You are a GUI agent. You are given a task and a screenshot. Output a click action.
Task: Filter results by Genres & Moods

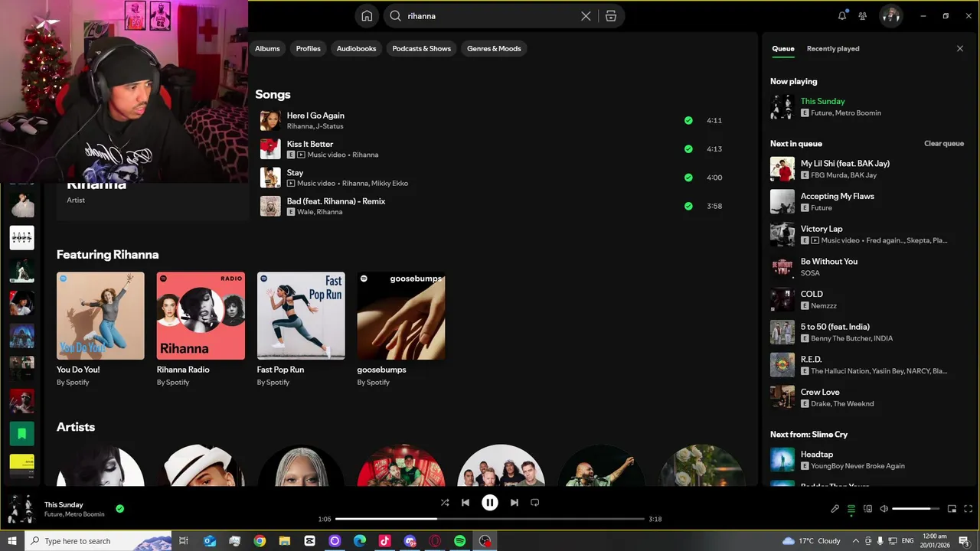(494, 48)
